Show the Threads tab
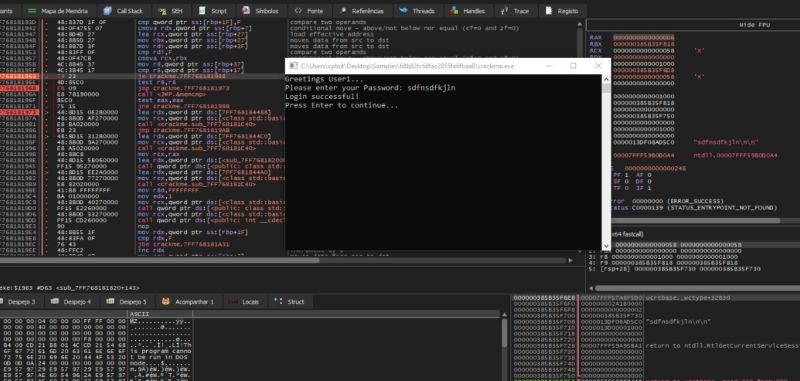 pyautogui.click(x=417, y=11)
